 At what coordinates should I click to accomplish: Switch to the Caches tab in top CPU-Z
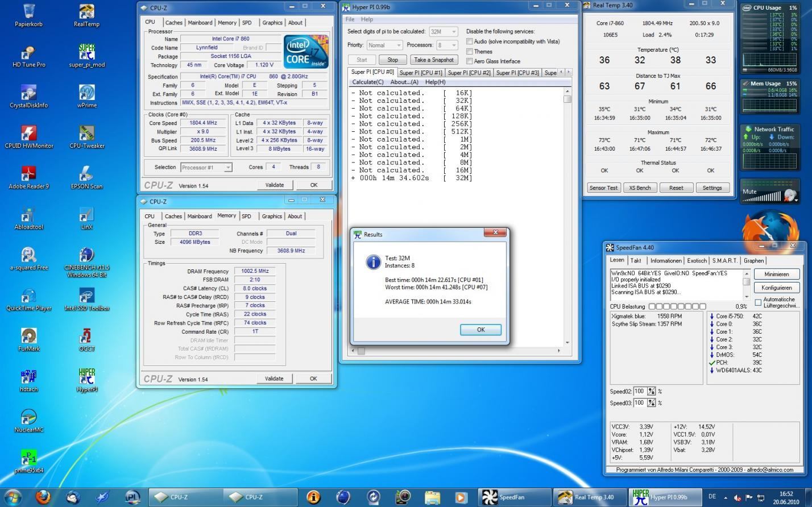pyautogui.click(x=174, y=23)
